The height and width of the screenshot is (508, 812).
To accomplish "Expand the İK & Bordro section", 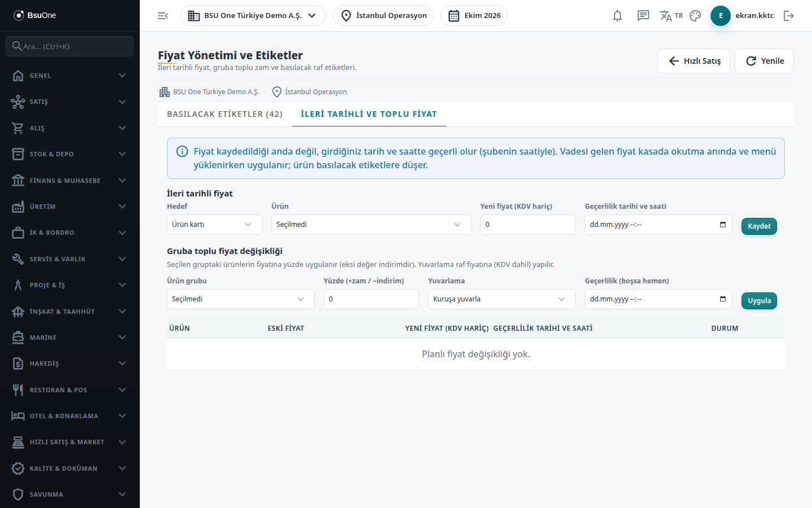I will coord(70,233).
